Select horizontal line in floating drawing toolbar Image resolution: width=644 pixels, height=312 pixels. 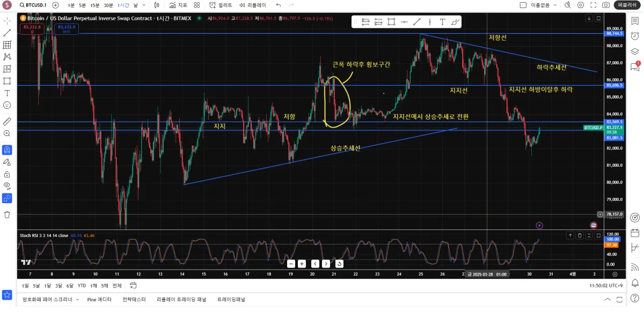pos(404,22)
